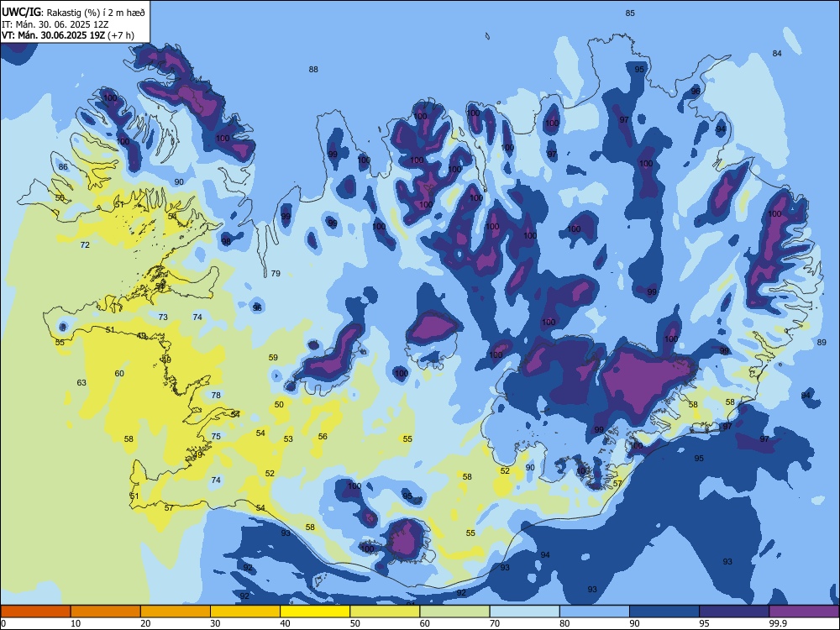The image size is (840, 630).
Task: Click the map value '72' over the western sea
Action: click(85, 244)
